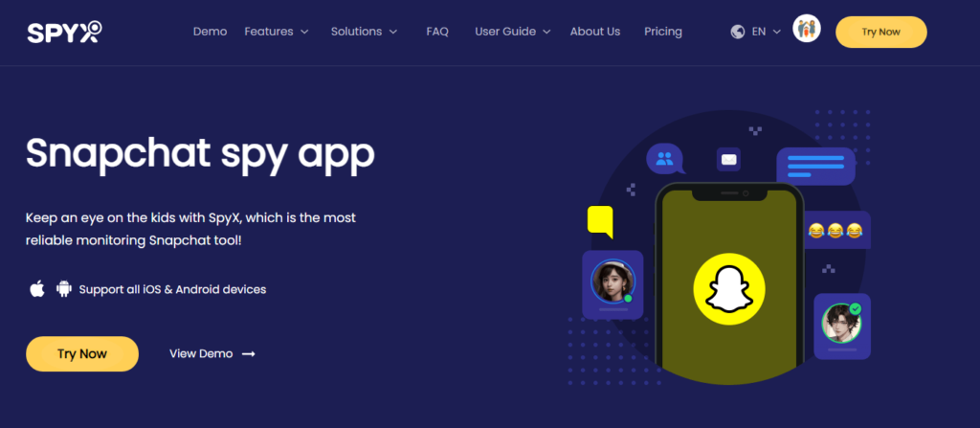Go to About Us
The image size is (980, 428).
point(595,32)
